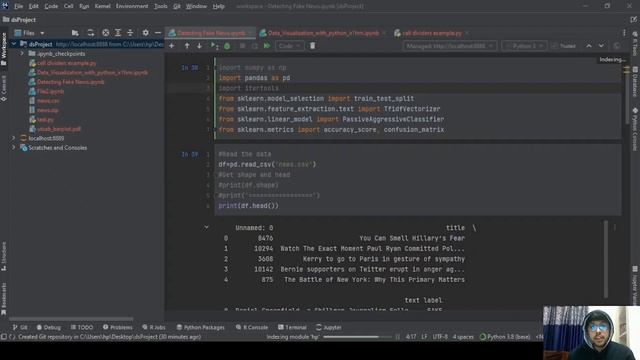Click UTF-8 encoding in status bar
The height and width of the screenshot is (360, 640).
[x=440, y=337]
